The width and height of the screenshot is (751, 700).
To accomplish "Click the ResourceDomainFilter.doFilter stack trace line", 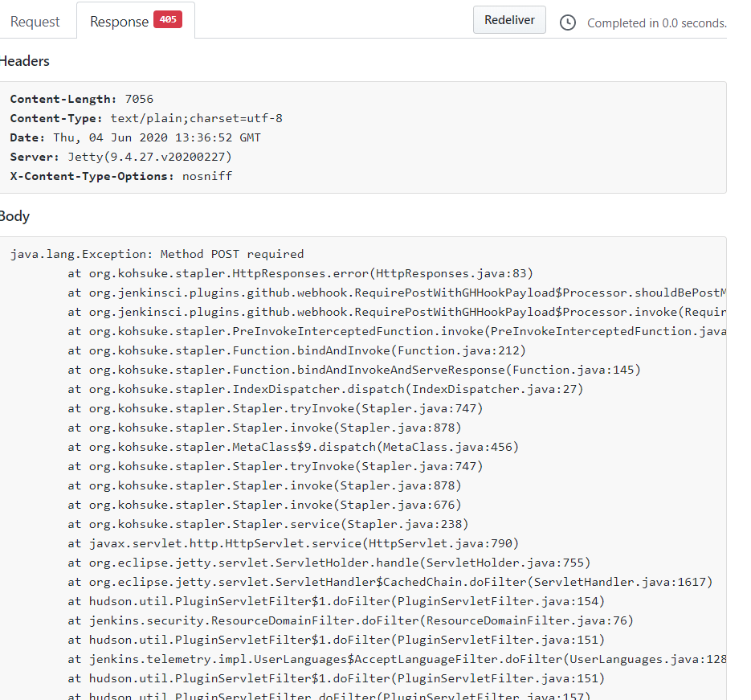I will (x=350, y=620).
